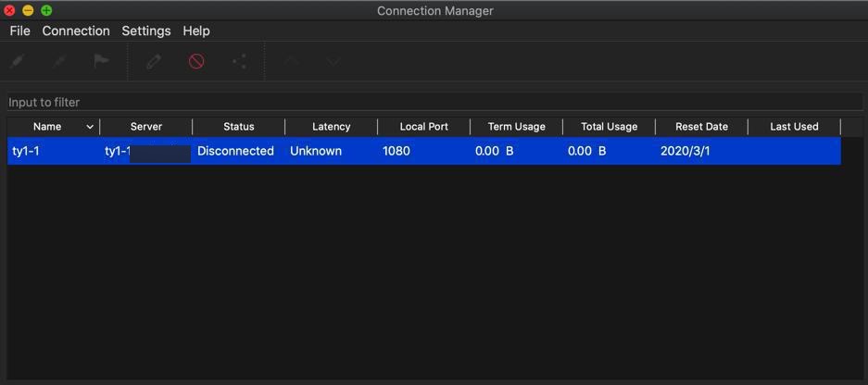
Task: Click the connect plug toolbar icon
Action: (18, 61)
